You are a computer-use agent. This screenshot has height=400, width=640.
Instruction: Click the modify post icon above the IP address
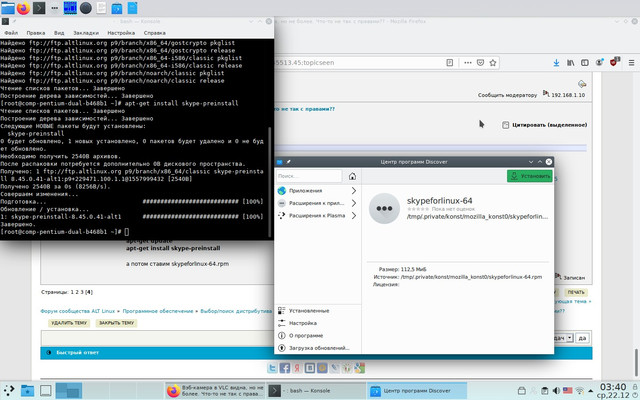click(x=582, y=84)
